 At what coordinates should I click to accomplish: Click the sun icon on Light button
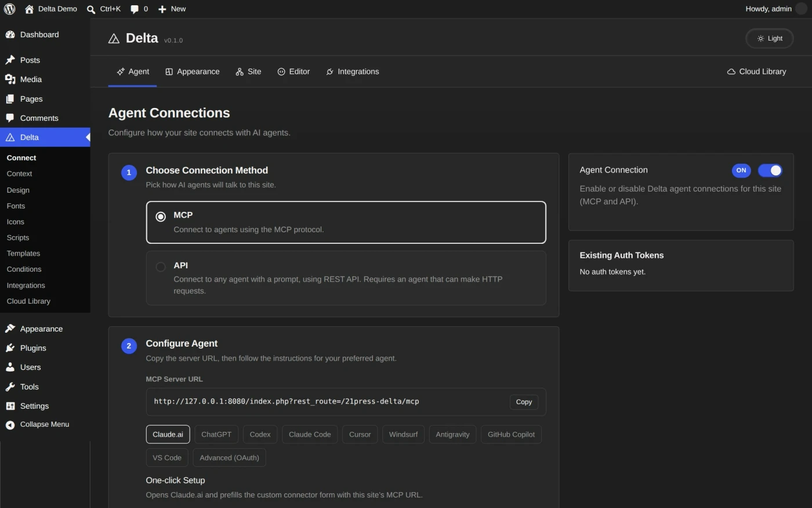pos(760,38)
